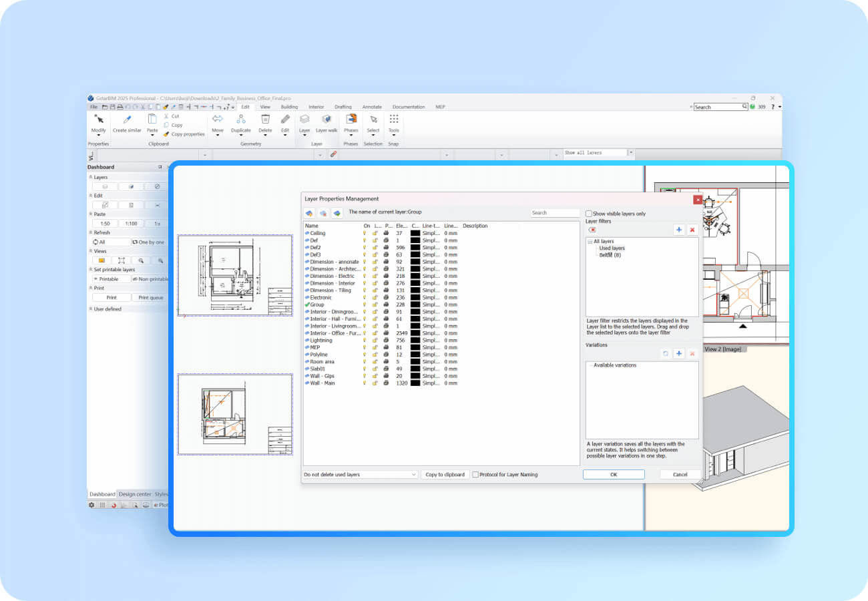The height and width of the screenshot is (601, 868).
Task: Click the printer icon for Ceiling layer
Action: [x=386, y=233]
